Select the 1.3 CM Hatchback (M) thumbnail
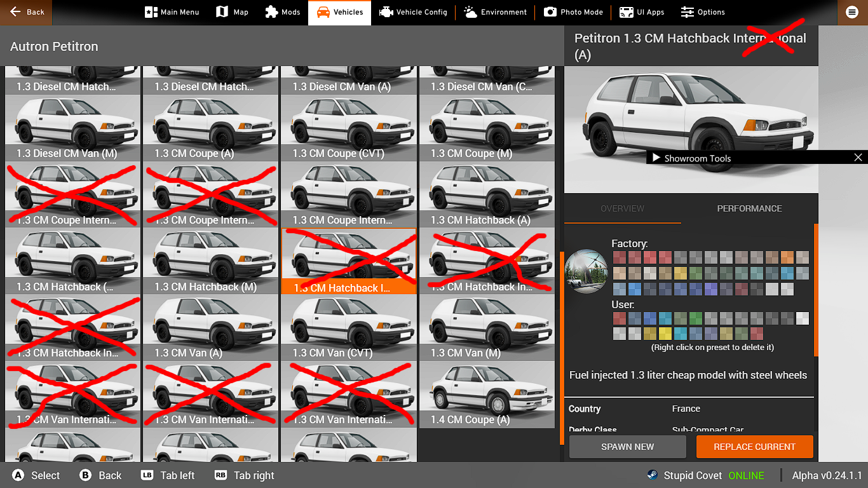The height and width of the screenshot is (488, 868). (x=210, y=261)
